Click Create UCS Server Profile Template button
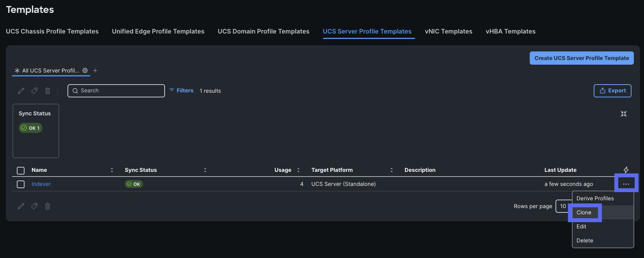The width and height of the screenshot is (644, 258). point(581,58)
